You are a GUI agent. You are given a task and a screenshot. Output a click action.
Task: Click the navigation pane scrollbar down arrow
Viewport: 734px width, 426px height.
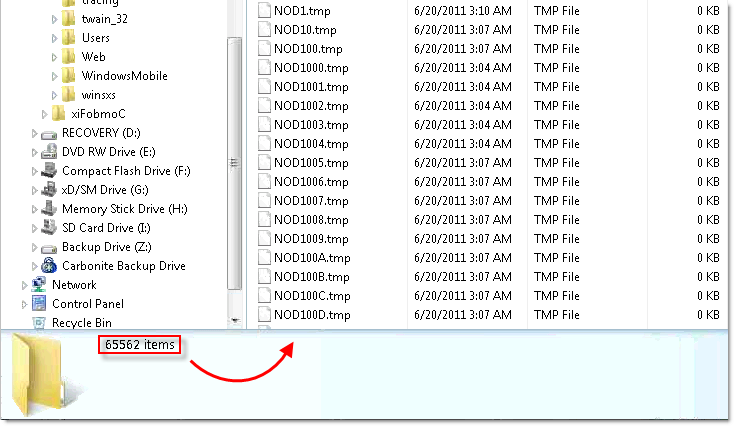click(235, 321)
